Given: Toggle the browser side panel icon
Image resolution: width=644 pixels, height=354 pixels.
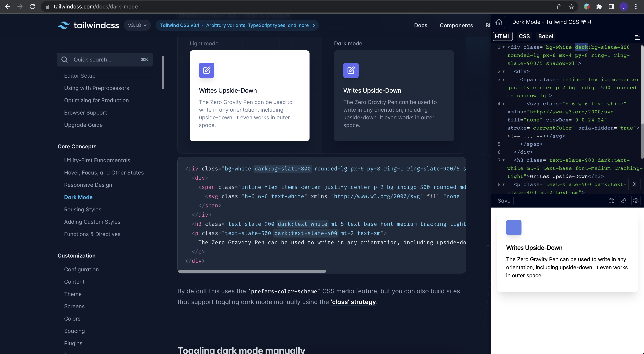Looking at the screenshot, I should coord(611,7).
